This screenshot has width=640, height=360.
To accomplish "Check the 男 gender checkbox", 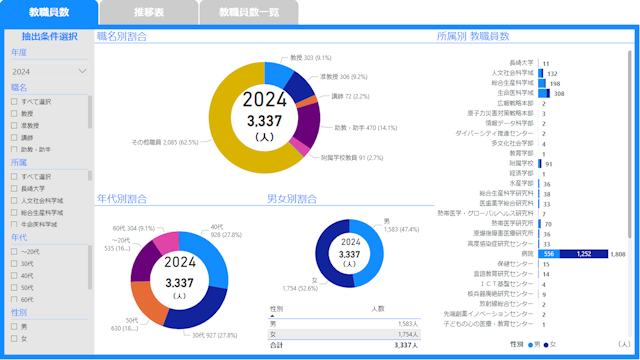I will pos(14,327).
